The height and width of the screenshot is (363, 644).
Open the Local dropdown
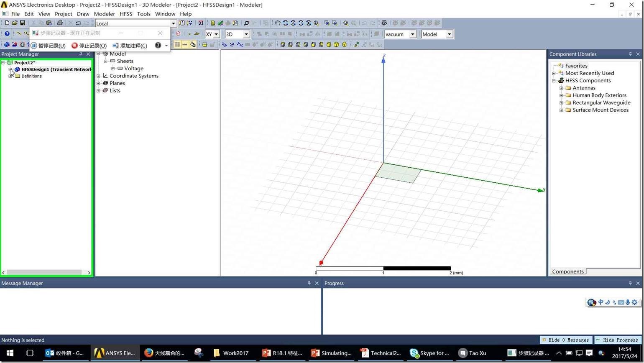pyautogui.click(x=173, y=23)
